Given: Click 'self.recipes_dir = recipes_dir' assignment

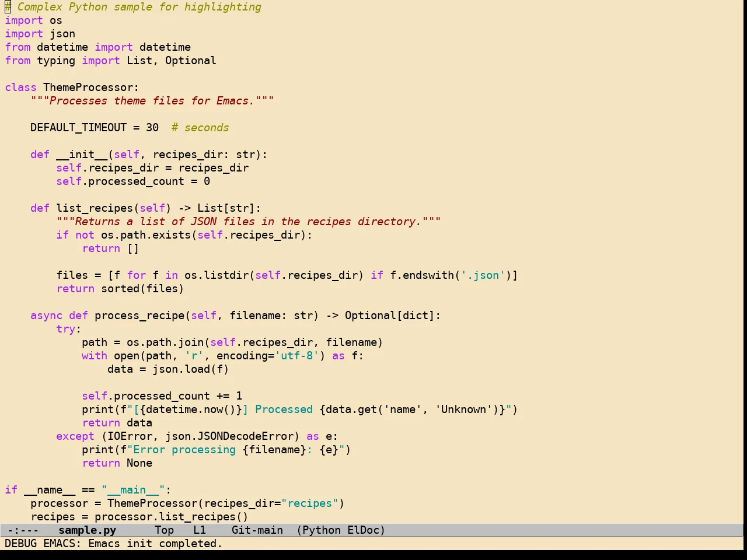Looking at the screenshot, I should coord(152,168).
